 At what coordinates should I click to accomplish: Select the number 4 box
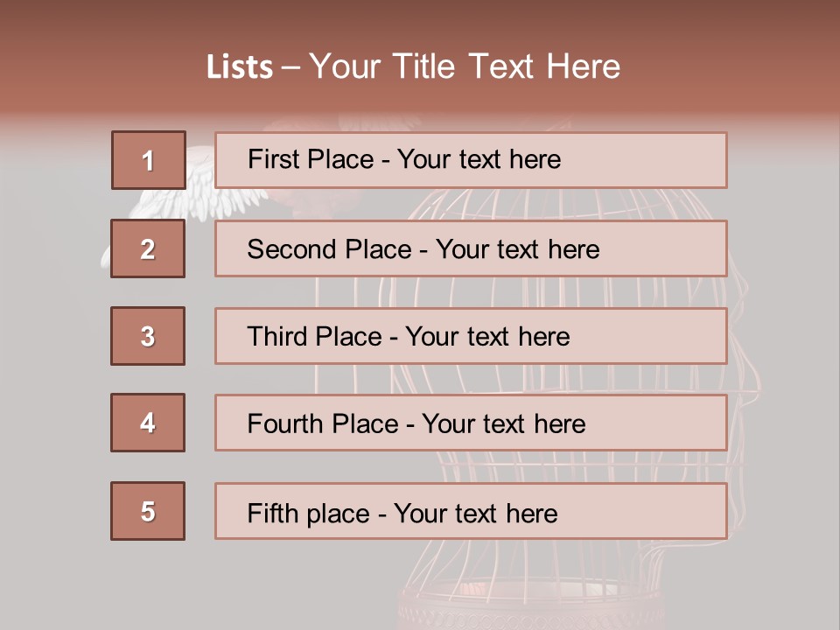coord(148,423)
